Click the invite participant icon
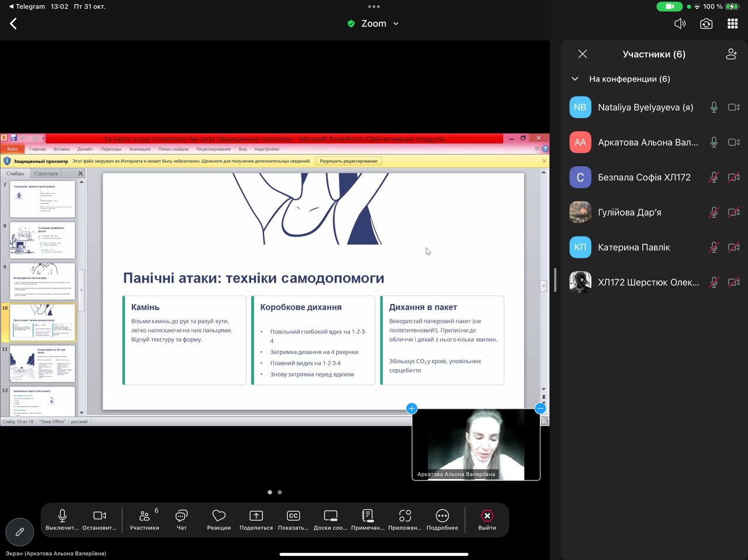The height and width of the screenshot is (560, 748). [x=731, y=54]
